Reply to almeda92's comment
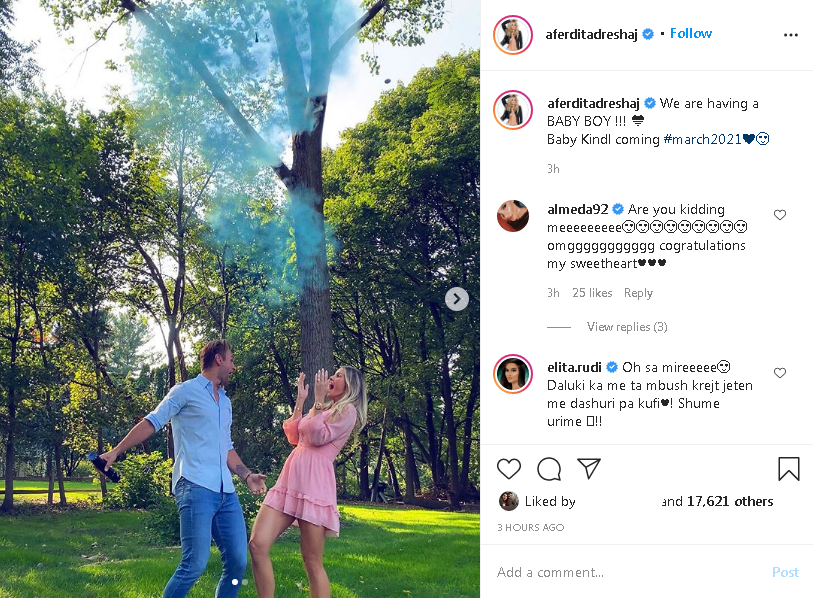The width and height of the screenshot is (813, 598). (x=638, y=293)
